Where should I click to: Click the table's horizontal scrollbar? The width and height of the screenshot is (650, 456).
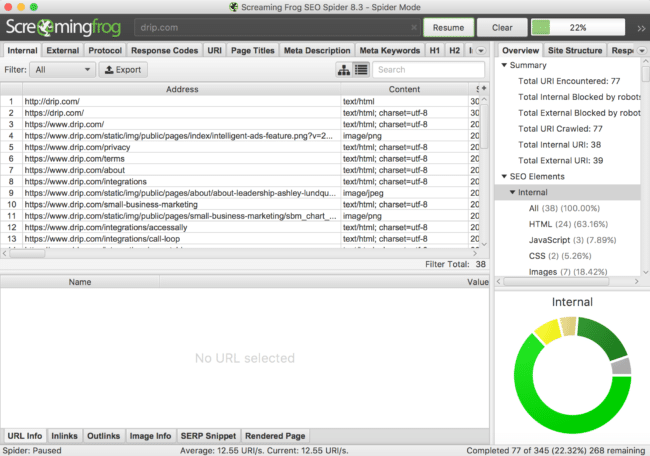27,253
